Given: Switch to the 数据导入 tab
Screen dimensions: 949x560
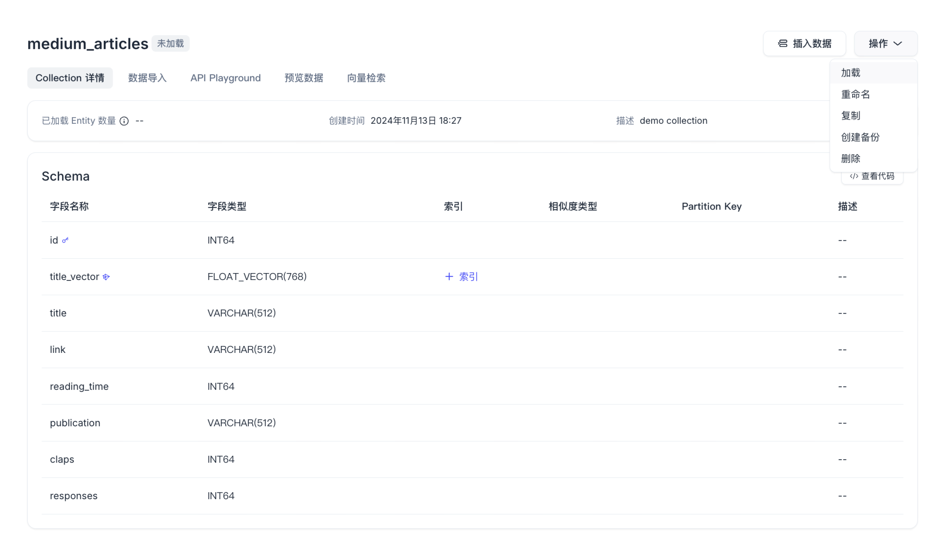Looking at the screenshot, I should (x=147, y=78).
